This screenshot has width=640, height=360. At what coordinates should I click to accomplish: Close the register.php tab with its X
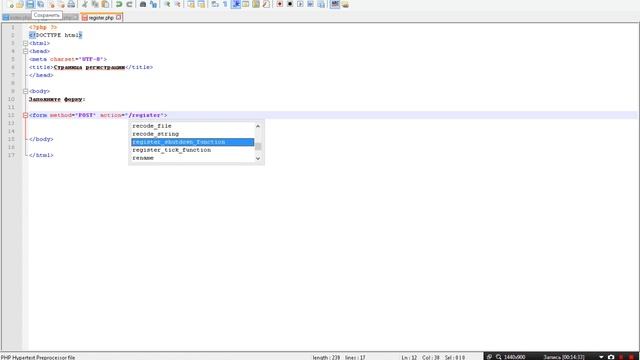(118, 18)
